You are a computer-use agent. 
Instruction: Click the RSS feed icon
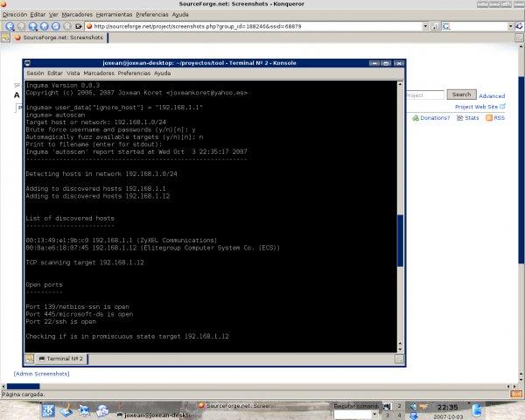pos(490,117)
